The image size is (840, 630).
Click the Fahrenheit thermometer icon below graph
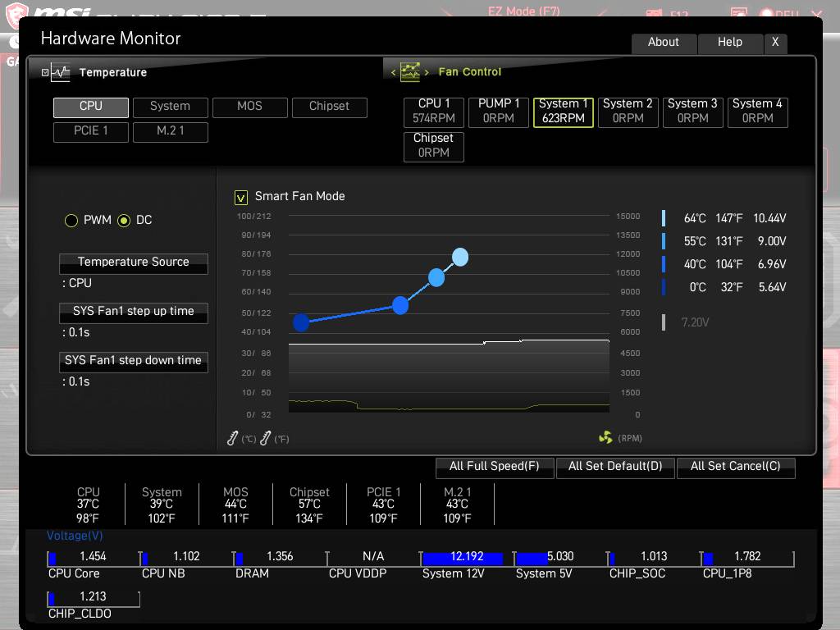pyautogui.click(x=265, y=438)
